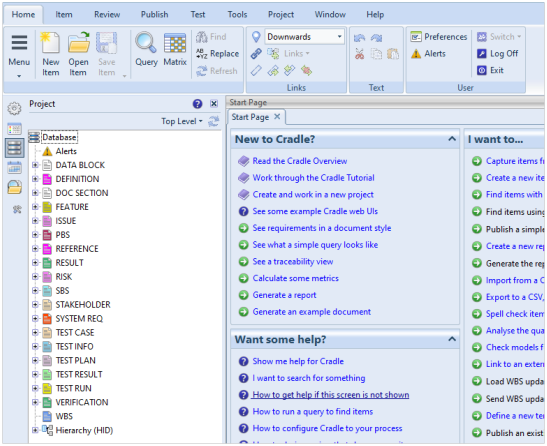Open the main Menu button
Image resolution: width=547 pixels, height=446 pixels.
(19, 54)
